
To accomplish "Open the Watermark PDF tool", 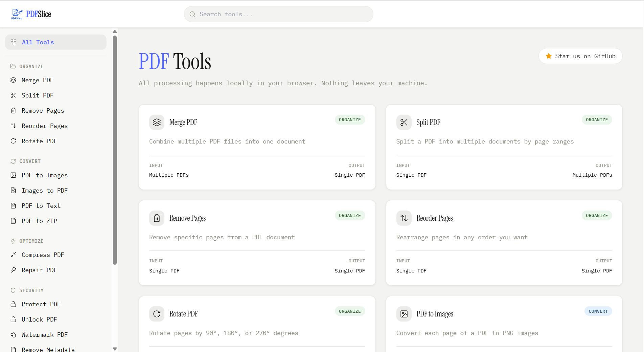I will [x=44, y=334].
